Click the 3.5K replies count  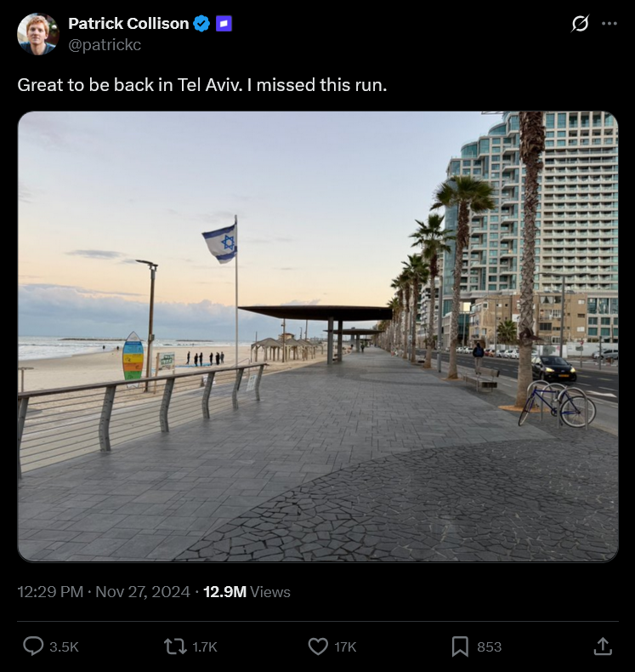point(64,647)
